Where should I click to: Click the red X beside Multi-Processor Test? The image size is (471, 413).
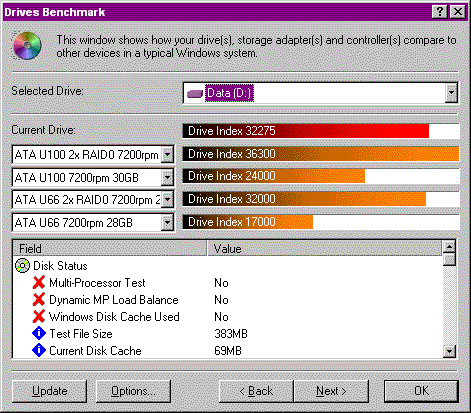coord(39,283)
